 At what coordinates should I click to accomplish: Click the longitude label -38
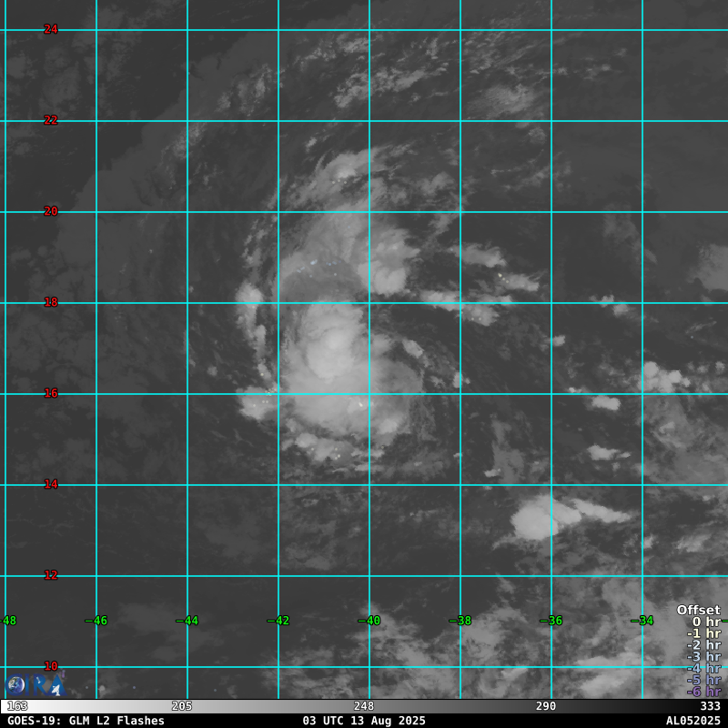(x=460, y=621)
